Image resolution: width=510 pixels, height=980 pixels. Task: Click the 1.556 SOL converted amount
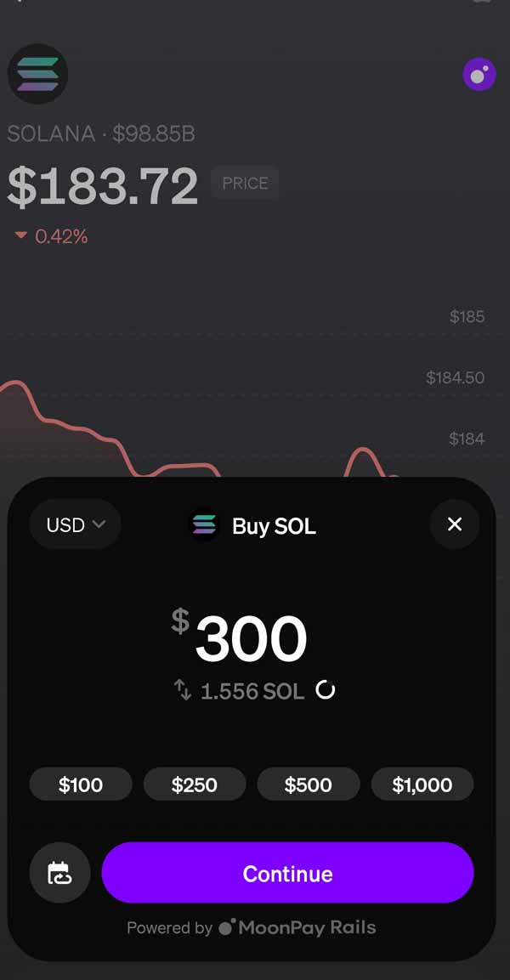click(x=252, y=691)
